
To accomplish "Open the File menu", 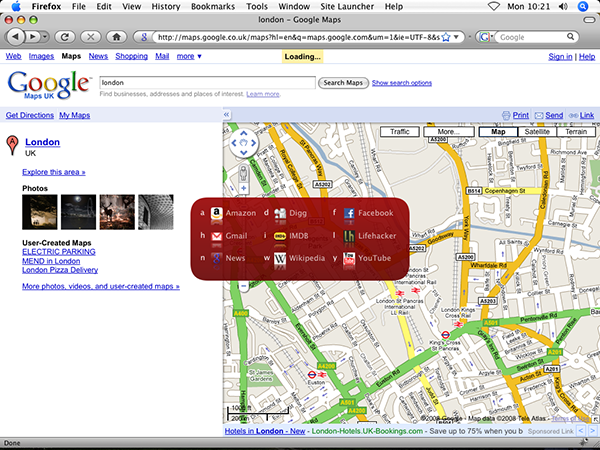I will point(78,6).
